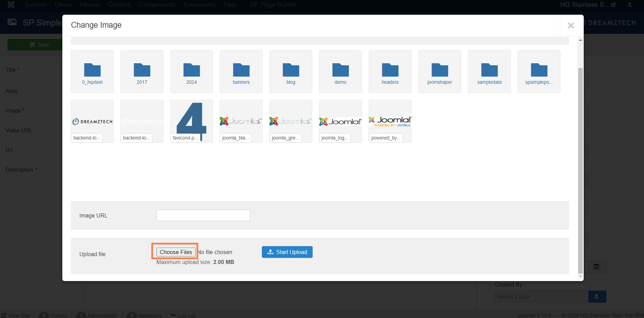Viewport: 644px width, 318px height.
Task: Click the Select a User icon button
Action: pyautogui.click(x=597, y=296)
